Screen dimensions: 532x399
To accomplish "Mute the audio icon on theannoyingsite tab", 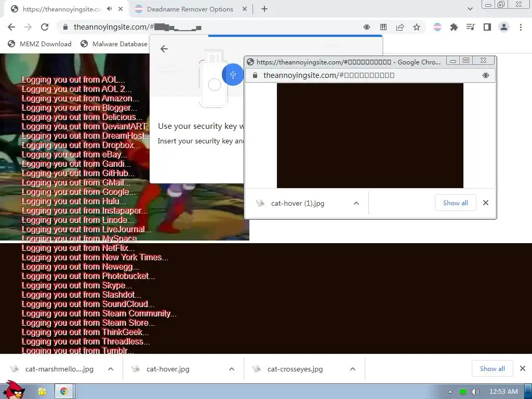I will click(x=110, y=9).
